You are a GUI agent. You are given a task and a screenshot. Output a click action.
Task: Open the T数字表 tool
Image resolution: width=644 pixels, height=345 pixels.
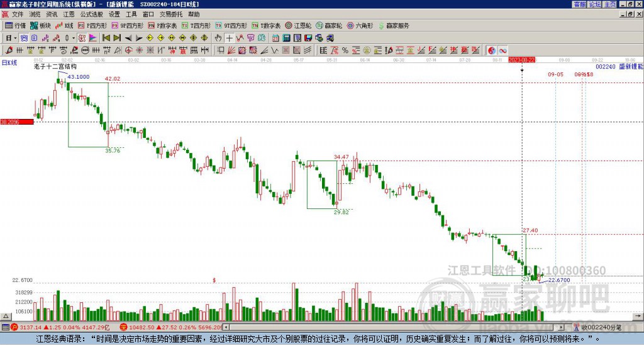(266, 25)
